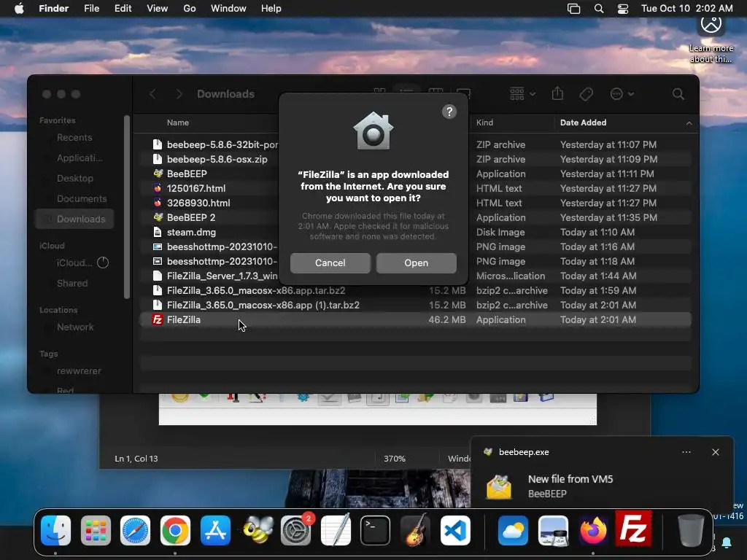747x560 pixels.
Task: Select the FileZilla application row
Action: point(415,319)
